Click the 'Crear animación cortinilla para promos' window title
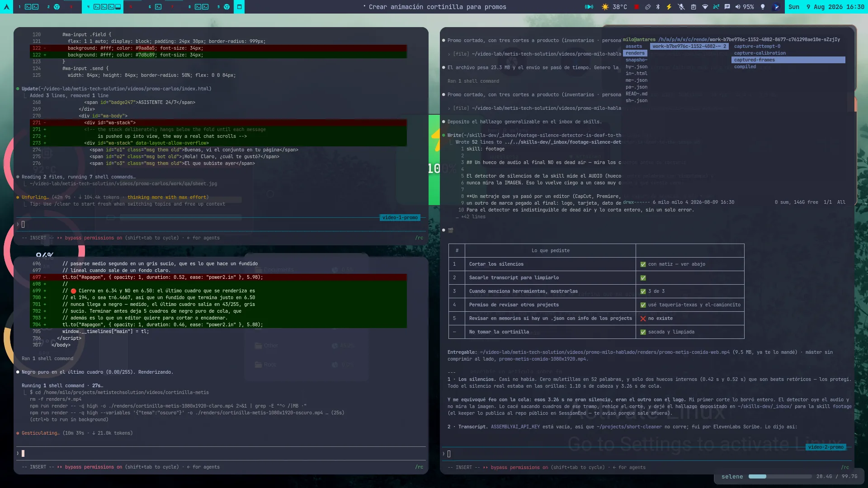 437,7
